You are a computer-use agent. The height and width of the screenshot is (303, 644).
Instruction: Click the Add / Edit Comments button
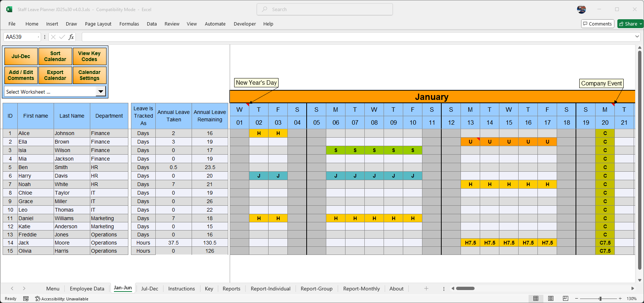pos(21,75)
